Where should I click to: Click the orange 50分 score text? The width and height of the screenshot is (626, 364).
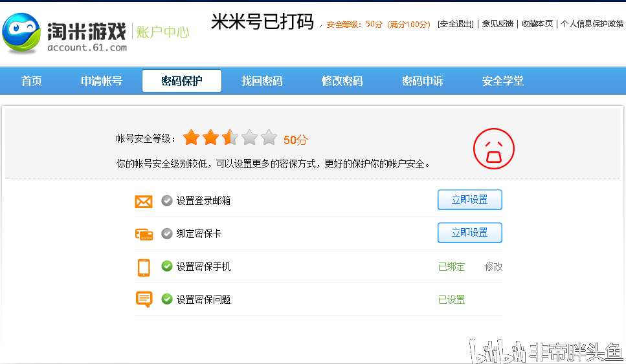(x=296, y=140)
